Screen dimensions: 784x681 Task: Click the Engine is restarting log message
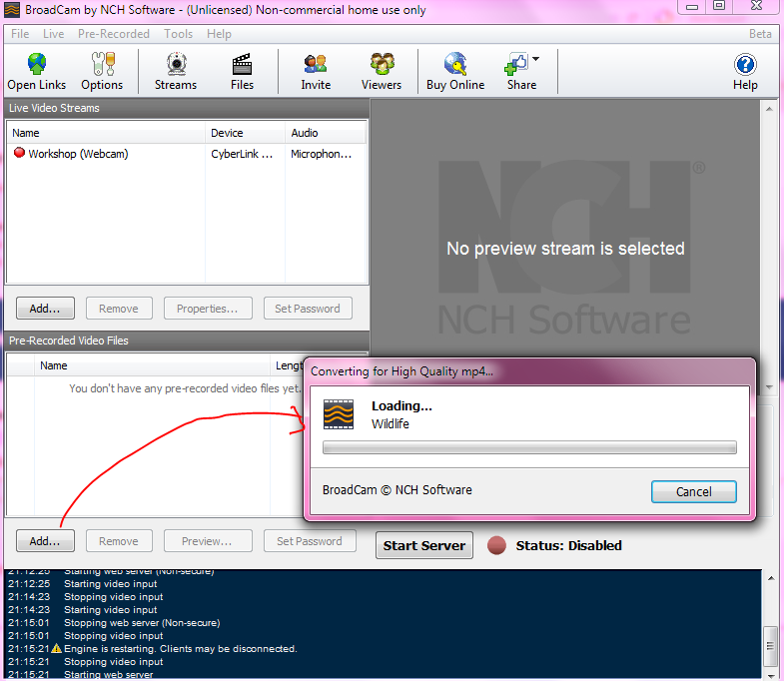pyautogui.click(x=181, y=648)
